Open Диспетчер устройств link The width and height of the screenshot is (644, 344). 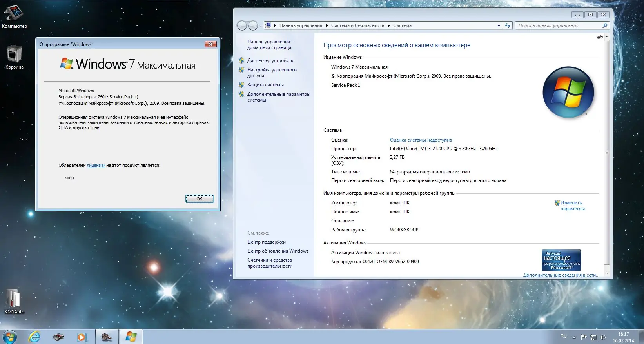pyautogui.click(x=270, y=60)
